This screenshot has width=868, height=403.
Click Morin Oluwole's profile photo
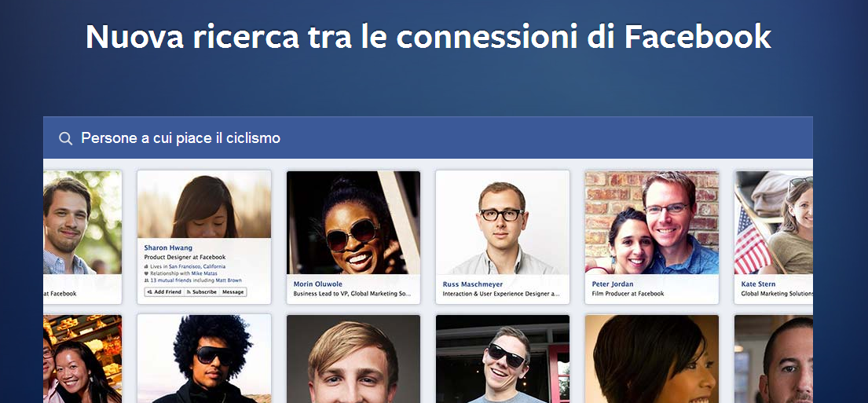(x=353, y=222)
